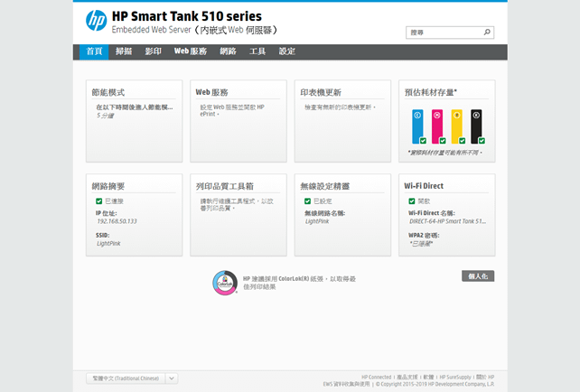This screenshot has width=580, height=392.
Task: Click the 5 分鐘 energy save value
Action: (x=106, y=116)
